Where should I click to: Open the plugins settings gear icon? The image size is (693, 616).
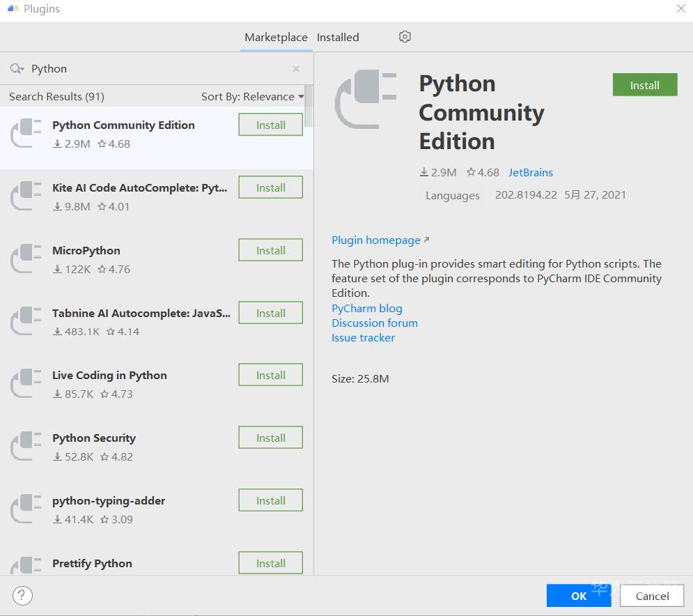[x=405, y=37]
